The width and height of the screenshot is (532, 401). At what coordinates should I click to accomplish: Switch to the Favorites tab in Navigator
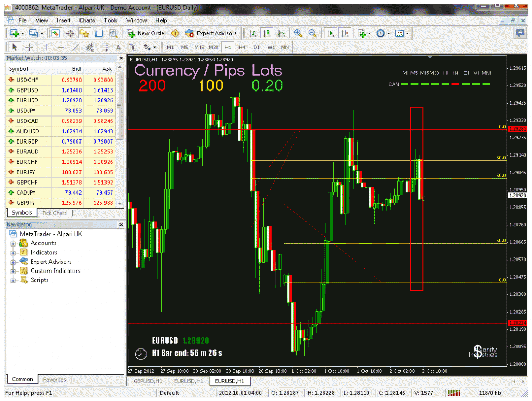click(54, 380)
